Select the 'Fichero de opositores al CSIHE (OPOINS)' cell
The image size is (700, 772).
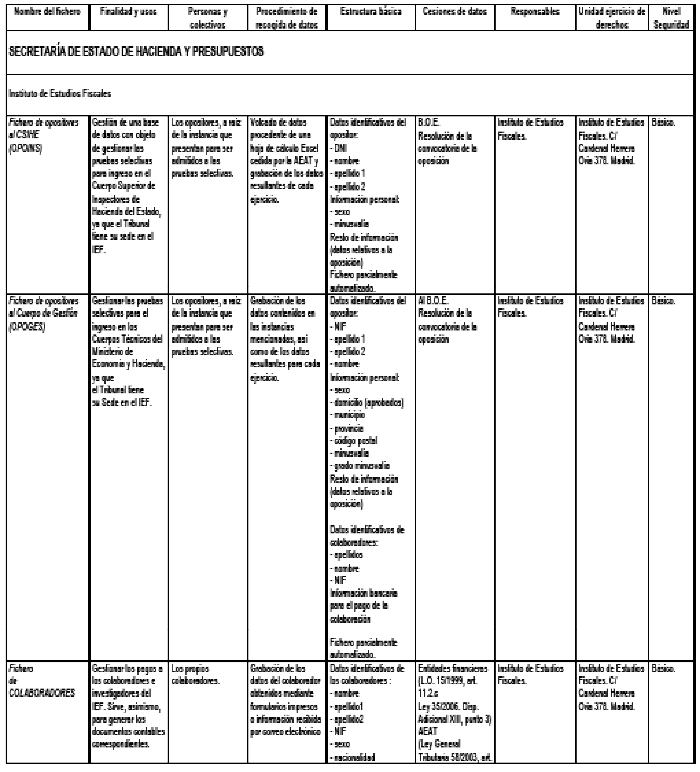(x=47, y=204)
